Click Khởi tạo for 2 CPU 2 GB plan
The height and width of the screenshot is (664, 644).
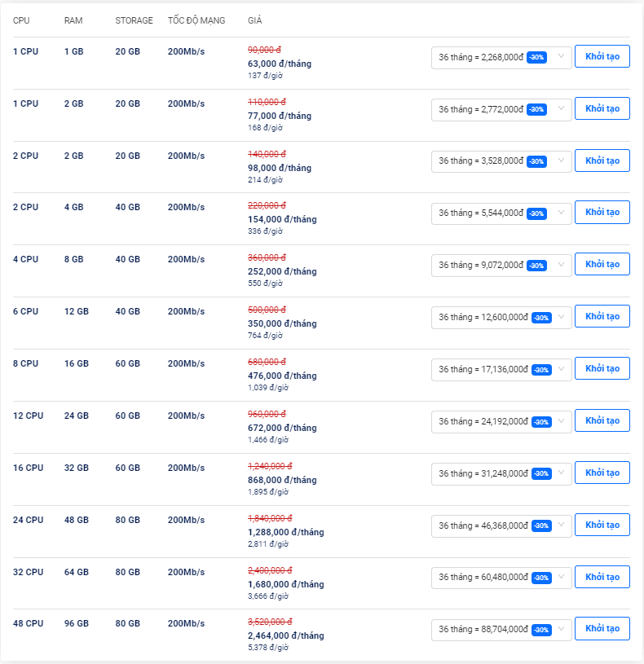(x=602, y=161)
